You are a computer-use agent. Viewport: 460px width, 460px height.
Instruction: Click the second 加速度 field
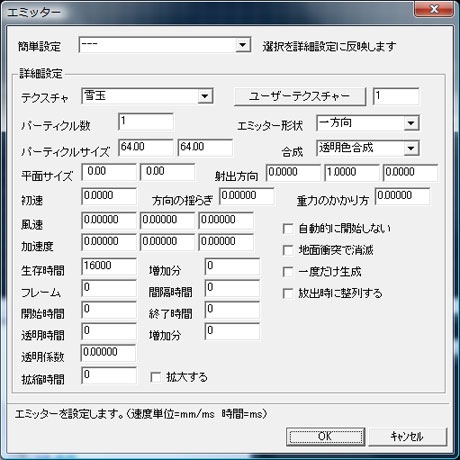tap(168, 242)
